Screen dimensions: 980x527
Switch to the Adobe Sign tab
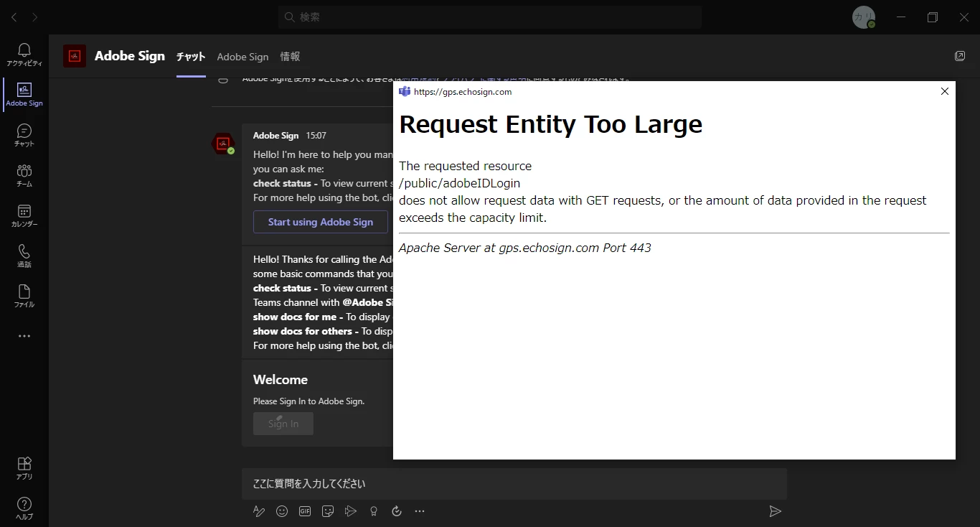click(242, 57)
